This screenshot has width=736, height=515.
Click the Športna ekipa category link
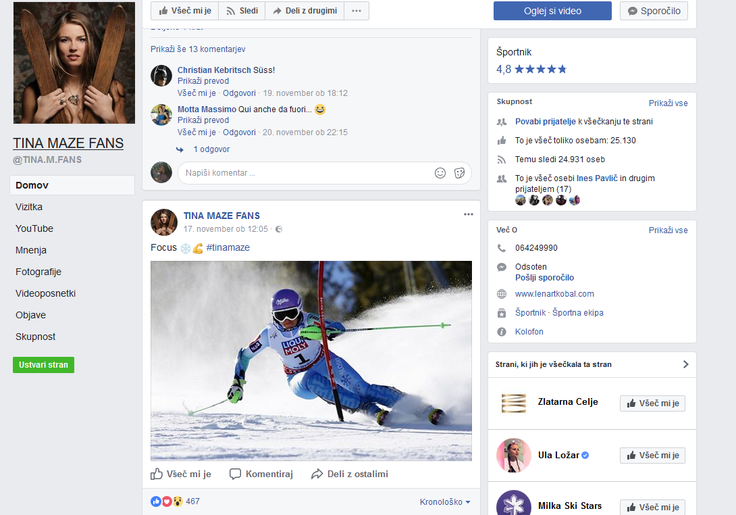578,313
